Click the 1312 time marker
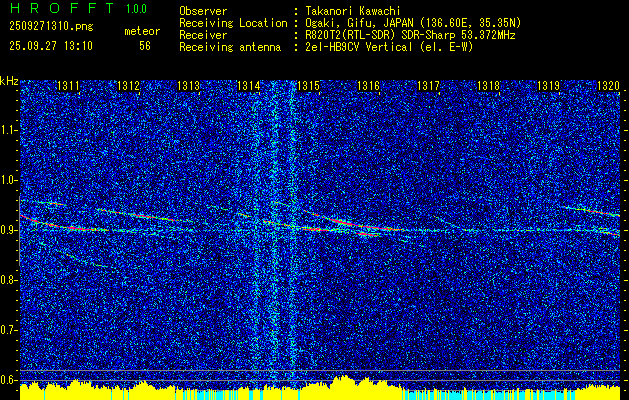The height and width of the screenshot is (400, 629). tap(128, 85)
